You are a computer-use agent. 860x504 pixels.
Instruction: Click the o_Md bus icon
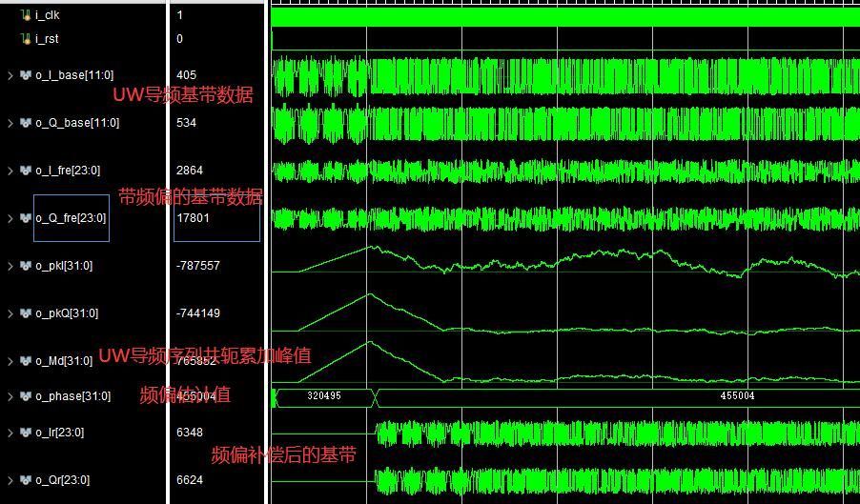(25, 361)
